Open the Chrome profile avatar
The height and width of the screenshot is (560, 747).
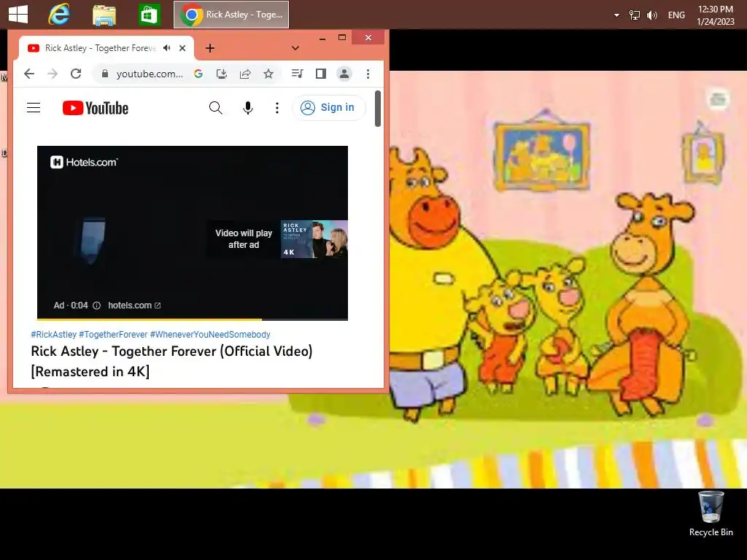point(344,74)
